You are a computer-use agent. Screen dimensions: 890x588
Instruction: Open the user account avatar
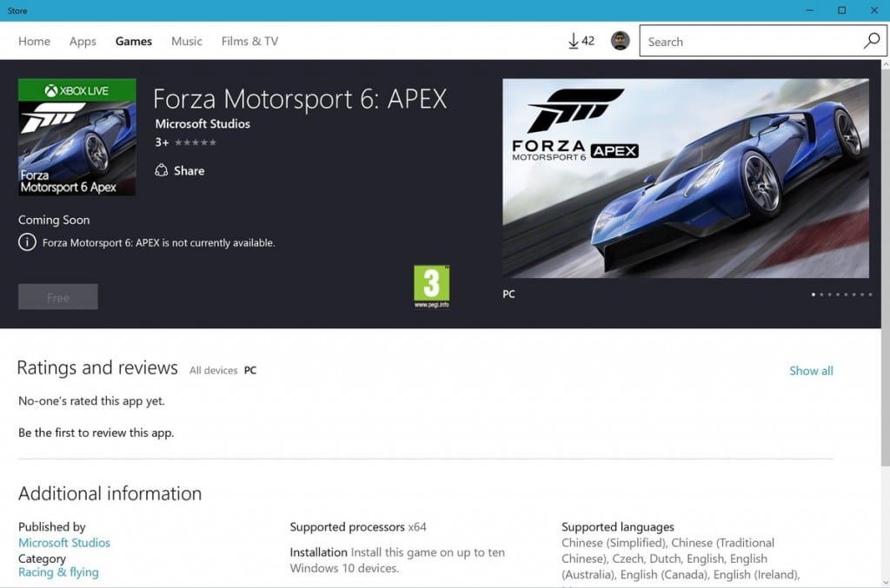point(620,41)
